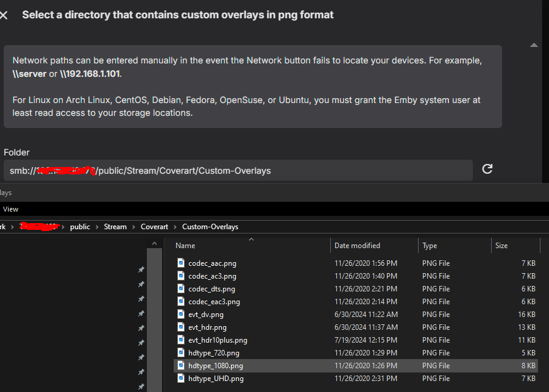549x392 pixels.
Task: Close the overlay directory selection dialog
Action: pyautogui.click(x=4, y=15)
